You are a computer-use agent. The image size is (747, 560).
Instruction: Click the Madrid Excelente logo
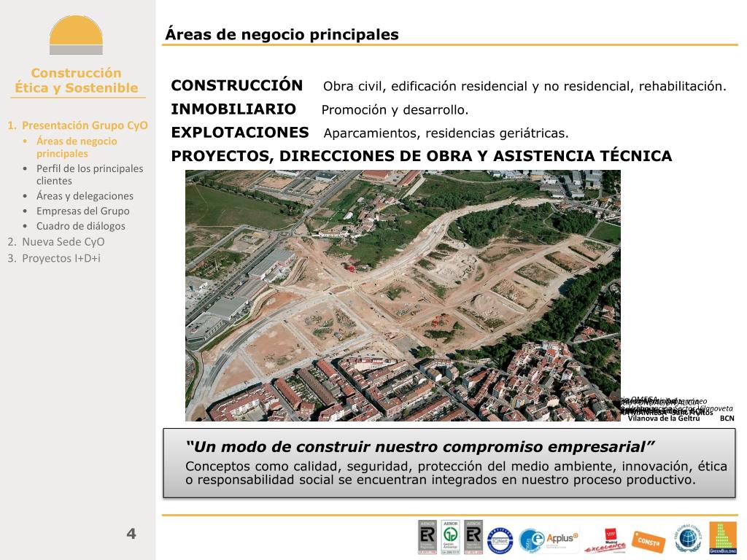(605, 542)
